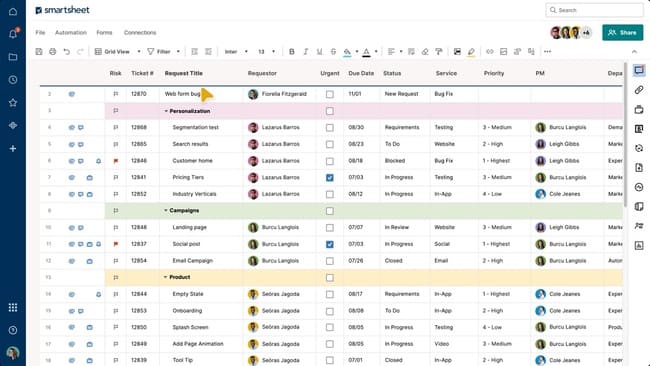Image resolution: width=650 pixels, height=366 pixels.
Task: Click the Status column header
Action: (x=392, y=73)
